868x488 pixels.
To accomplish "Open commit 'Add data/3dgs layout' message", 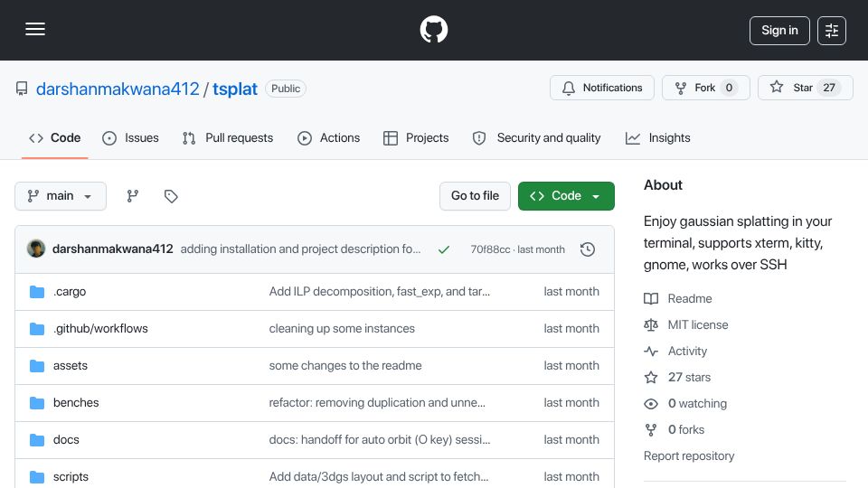I will pos(379,477).
